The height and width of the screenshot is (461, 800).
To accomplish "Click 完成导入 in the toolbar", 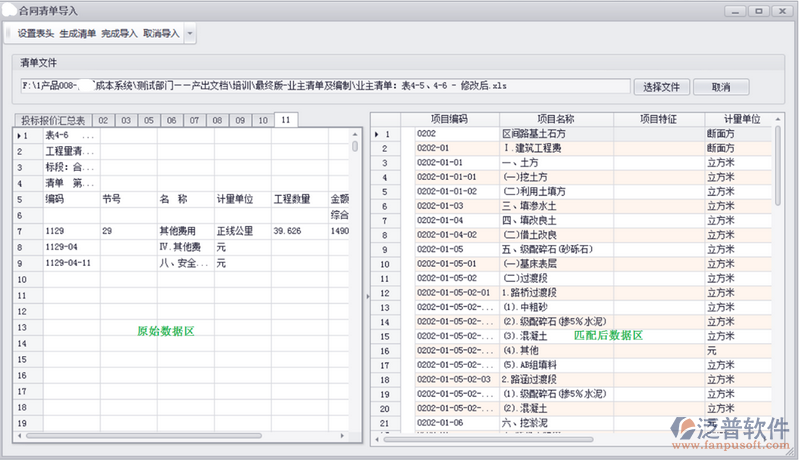I will point(120,33).
